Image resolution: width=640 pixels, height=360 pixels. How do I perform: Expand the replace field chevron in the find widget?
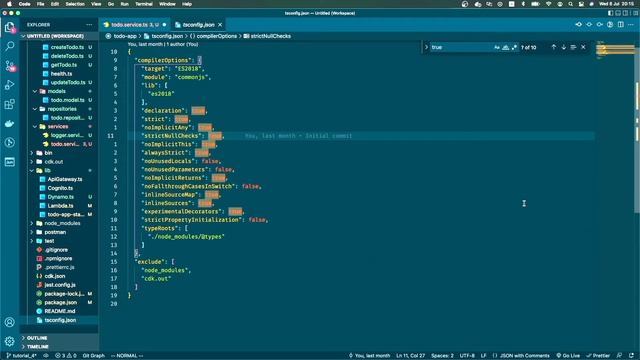[426, 47]
